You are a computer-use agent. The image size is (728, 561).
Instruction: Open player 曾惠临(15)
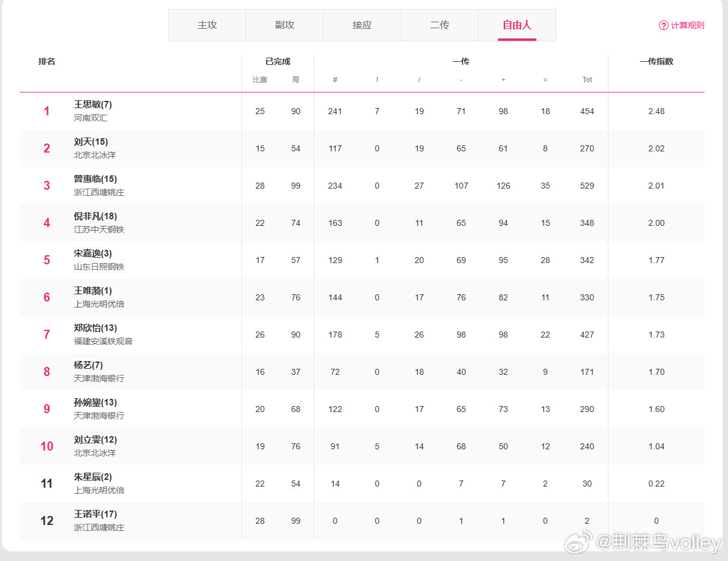coord(96,179)
